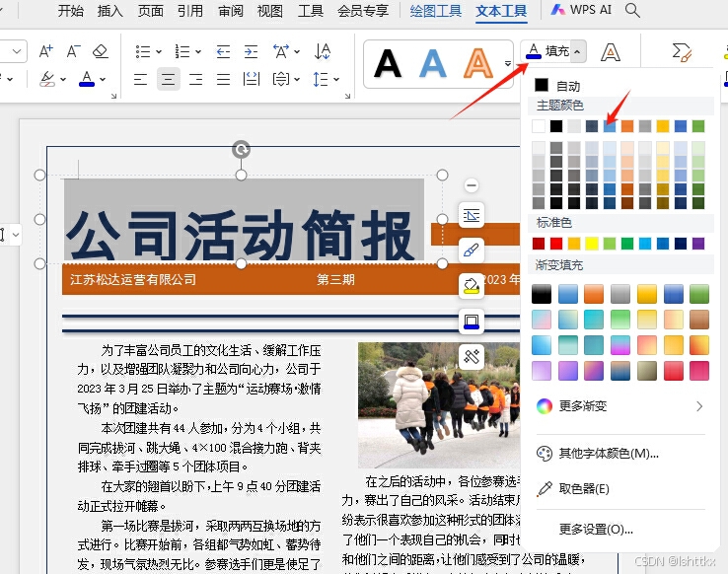This screenshot has width=728, height=574.
Task: Click the increase font size icon
Action: click(46, 51)
